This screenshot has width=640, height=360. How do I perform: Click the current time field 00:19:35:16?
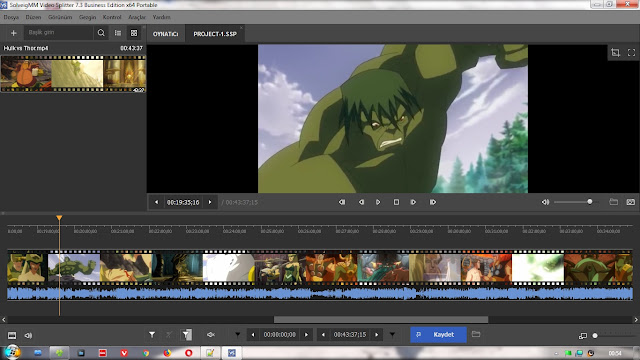(183, 202)
